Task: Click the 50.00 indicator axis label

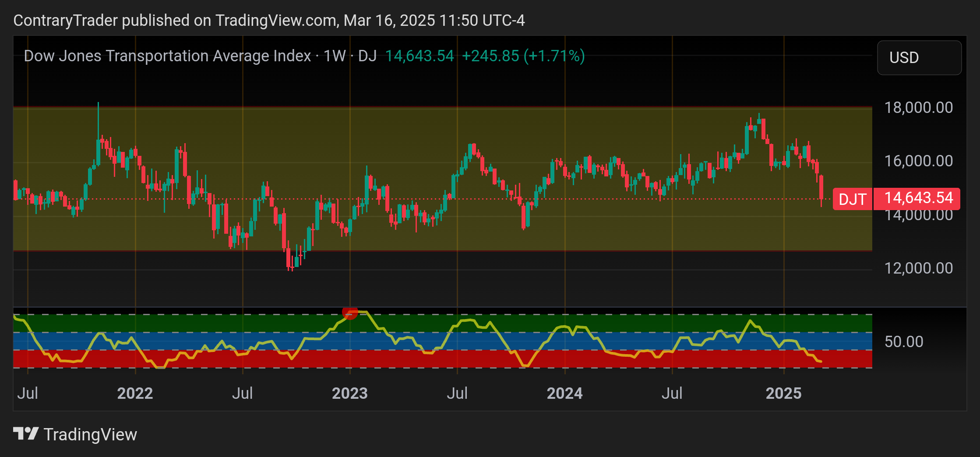Action: click(904, 342)
